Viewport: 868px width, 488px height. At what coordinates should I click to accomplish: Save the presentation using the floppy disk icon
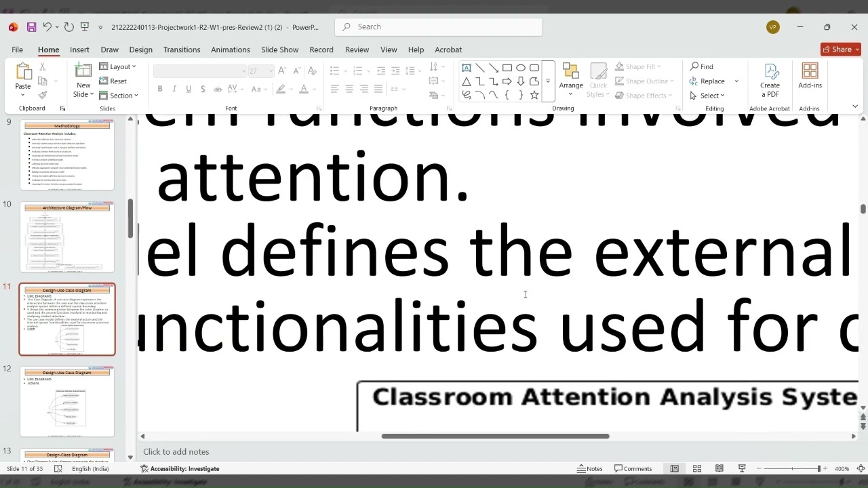pyautogui.click(x=31, y=27)
